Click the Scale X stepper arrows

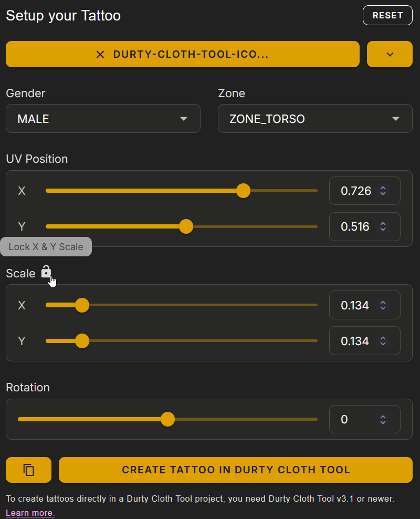point(383,305)
